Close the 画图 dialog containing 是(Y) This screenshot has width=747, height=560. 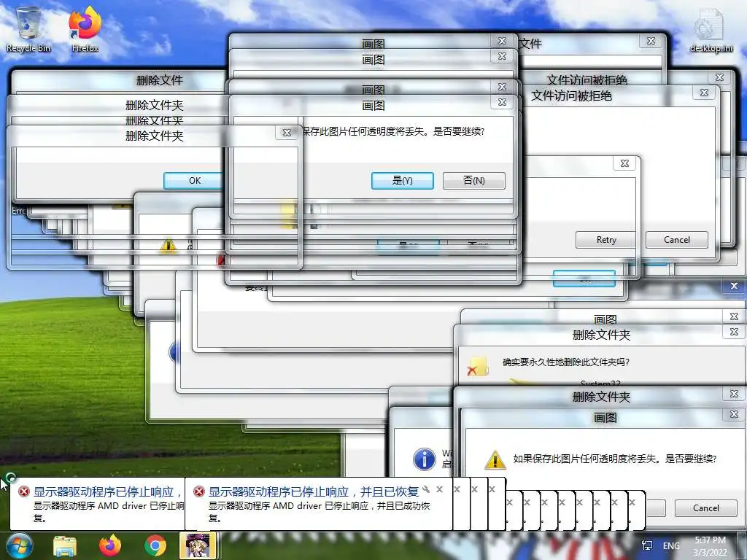502,102
